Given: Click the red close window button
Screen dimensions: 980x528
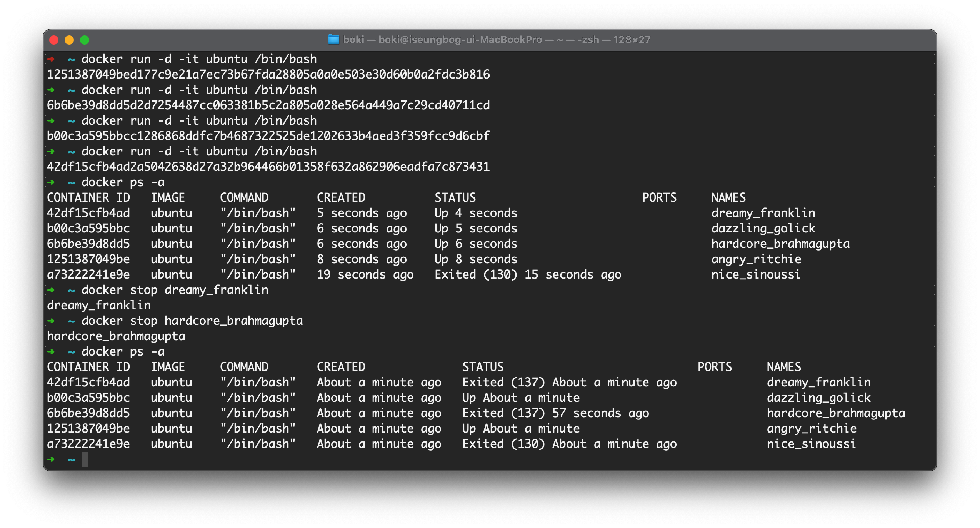Looking at the screenshot, I should coord(54,40).
